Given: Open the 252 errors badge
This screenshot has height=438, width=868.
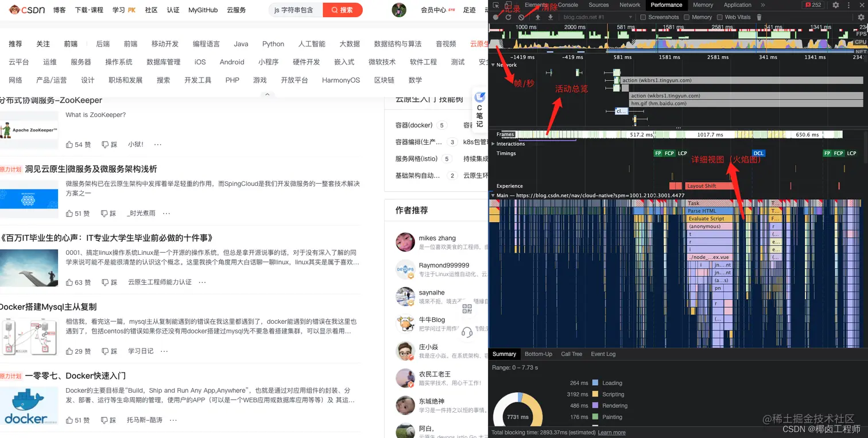Looking at the screenshot, I should click(813, 5).
